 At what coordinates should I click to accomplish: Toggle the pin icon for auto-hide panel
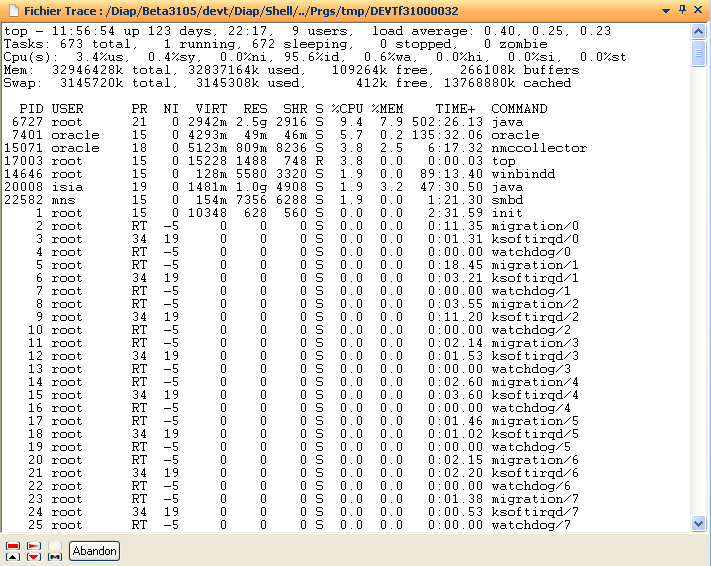coord(682,9)
